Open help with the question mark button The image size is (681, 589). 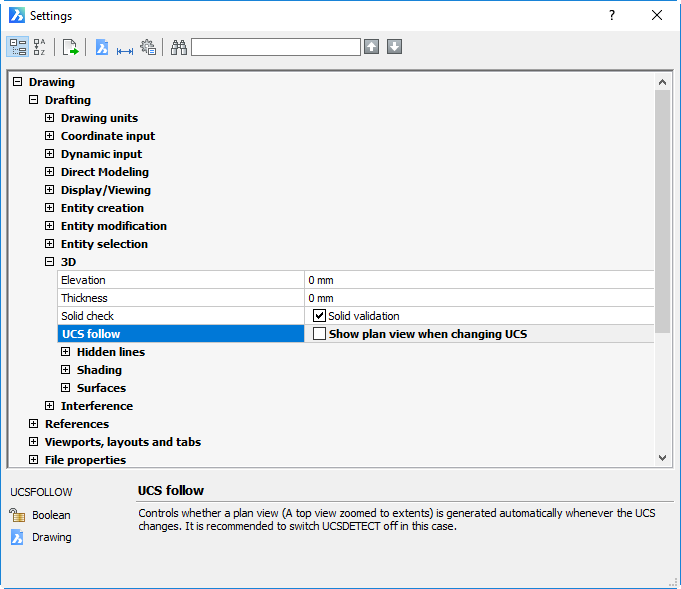click(612, 15)
